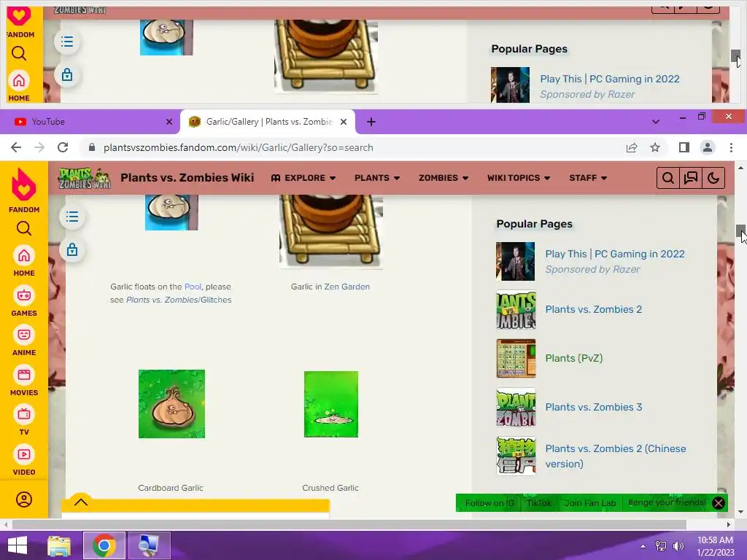Open the VIDEO section in the sidebar
The height and width of the screenshot is (560, 747).
point(24,461)
